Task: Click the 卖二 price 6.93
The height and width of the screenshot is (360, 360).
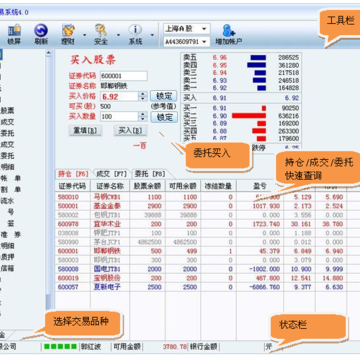Action: (220, 80)
